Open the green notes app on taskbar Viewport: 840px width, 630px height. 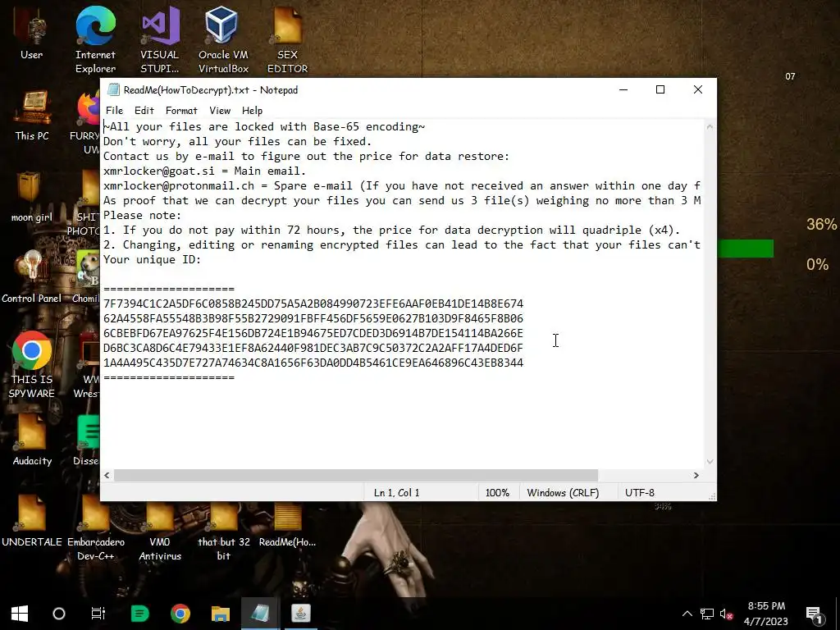(x=139, y=614)
